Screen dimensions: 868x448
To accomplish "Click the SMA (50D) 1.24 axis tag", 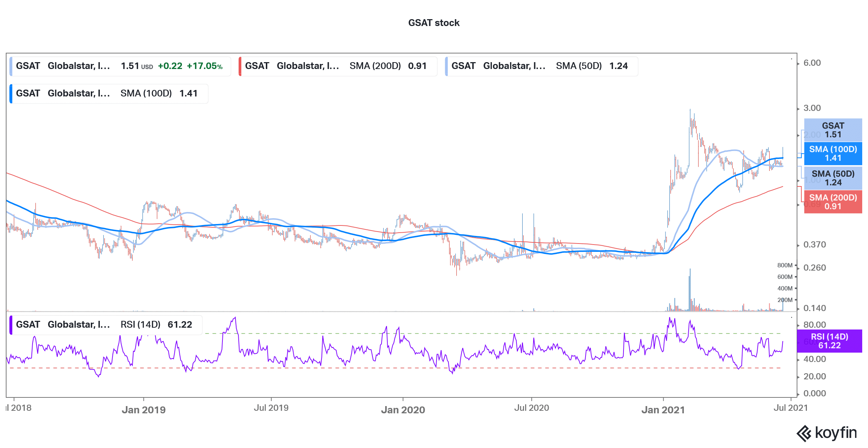I will [x=833, y=178].
